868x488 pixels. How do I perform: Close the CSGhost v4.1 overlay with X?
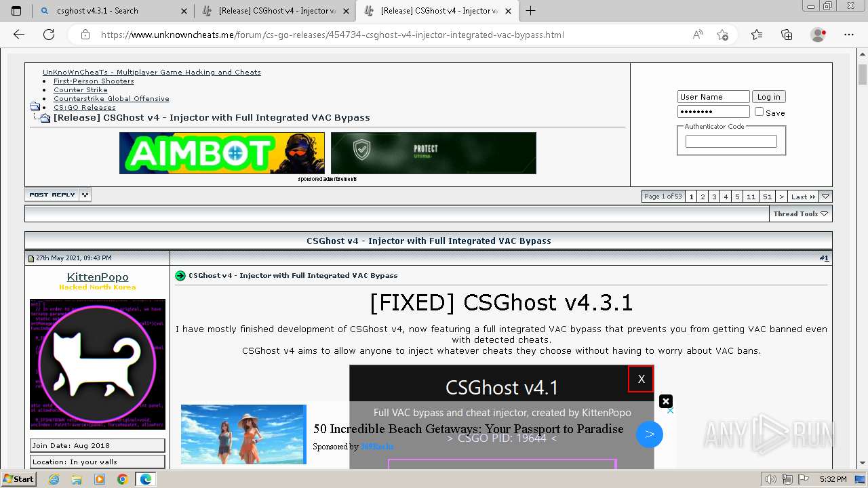coord(641,379)
